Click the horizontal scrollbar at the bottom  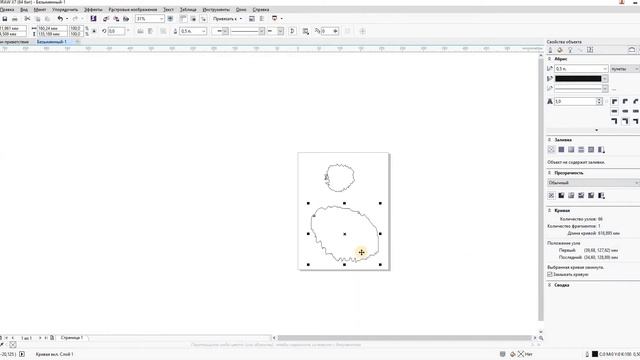pos(404,338)
